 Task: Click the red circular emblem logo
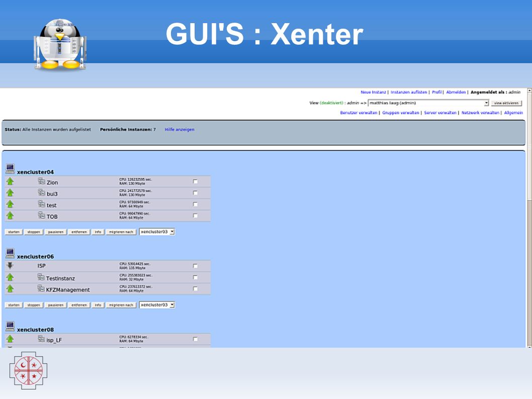[x=28, y=370]
